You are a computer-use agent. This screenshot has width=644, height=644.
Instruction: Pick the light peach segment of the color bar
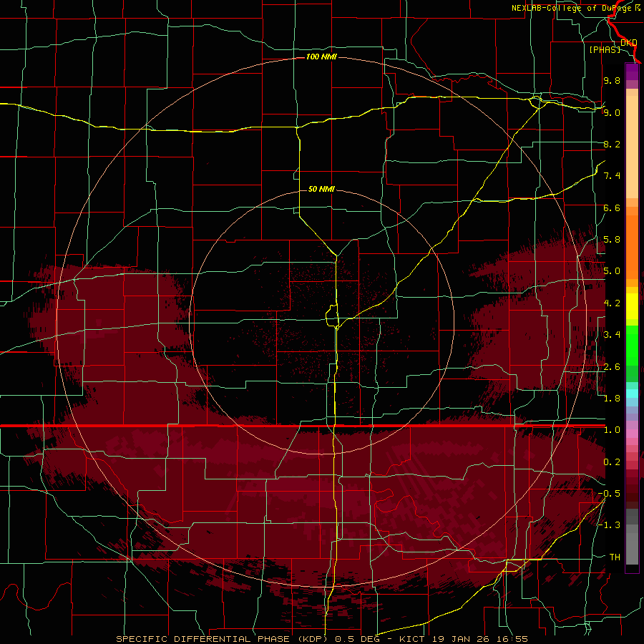point(632,147)
